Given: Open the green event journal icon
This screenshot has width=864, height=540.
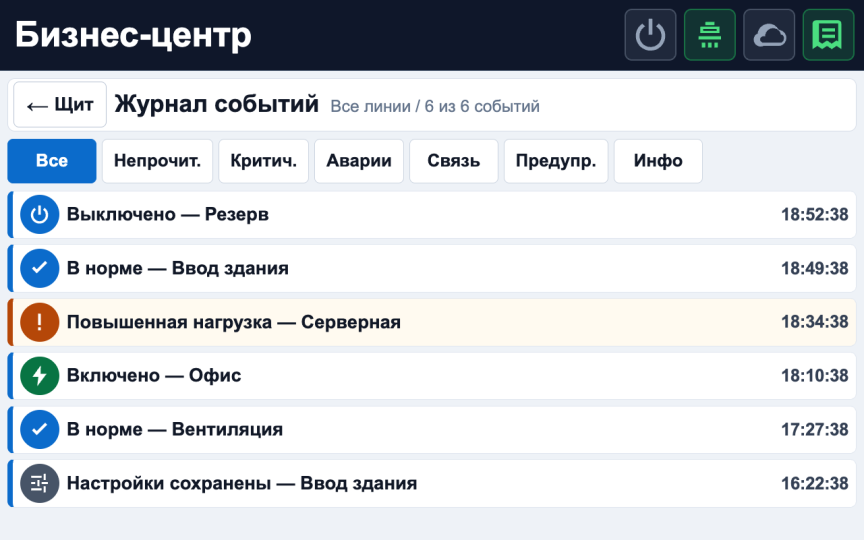Looking at the screenshot, I should 828,35.
